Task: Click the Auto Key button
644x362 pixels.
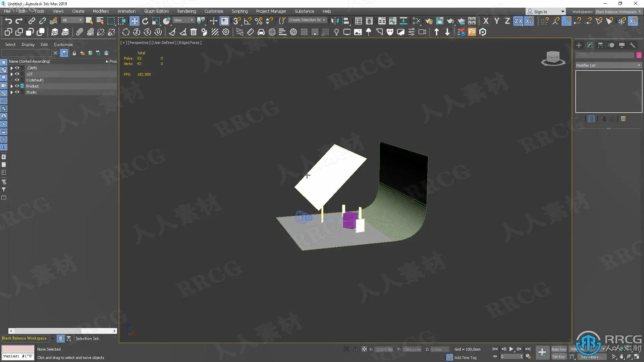Action: point(558,349)
